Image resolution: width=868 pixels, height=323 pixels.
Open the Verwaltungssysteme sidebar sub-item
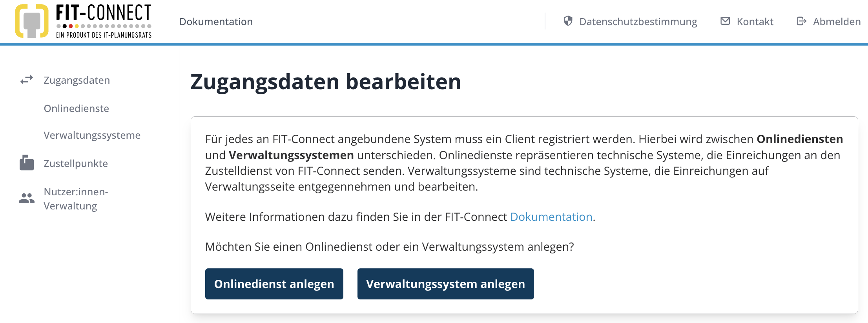pyautogui.click(x=92, y=135)
